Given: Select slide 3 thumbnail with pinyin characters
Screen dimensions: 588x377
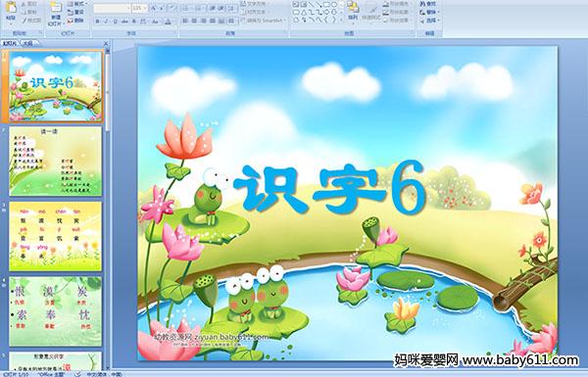Looking at the screenshot, I should [x=56, y=236].
